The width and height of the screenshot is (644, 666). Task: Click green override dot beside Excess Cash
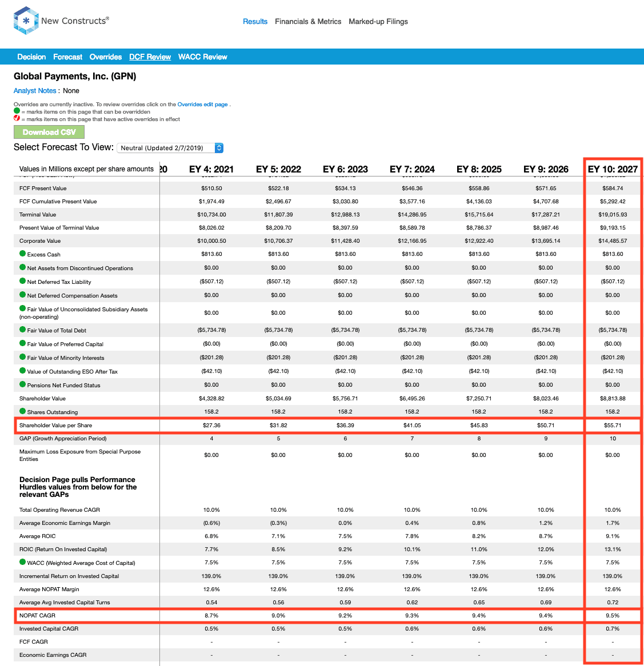click(x=22, y=254)
